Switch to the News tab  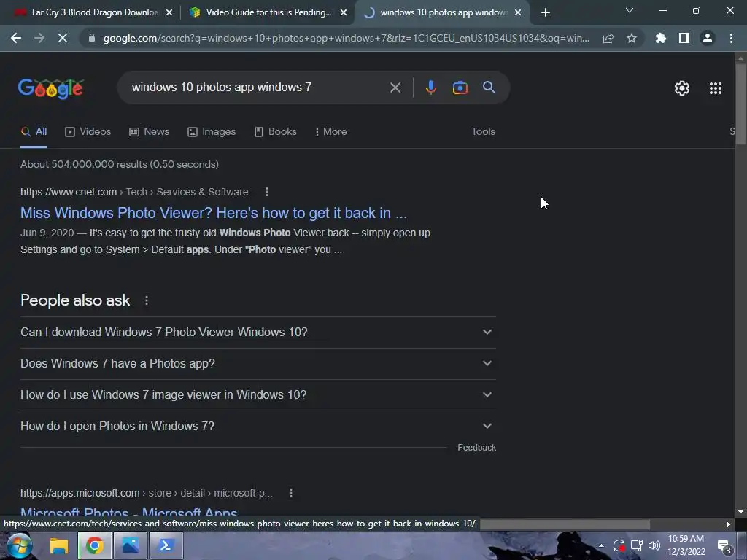[x=149, y=132]
